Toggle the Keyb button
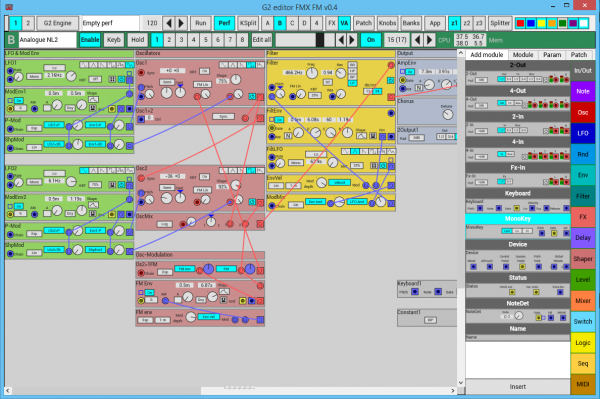The height and width of the screenshot is (399, 600). tap(114, 40)
